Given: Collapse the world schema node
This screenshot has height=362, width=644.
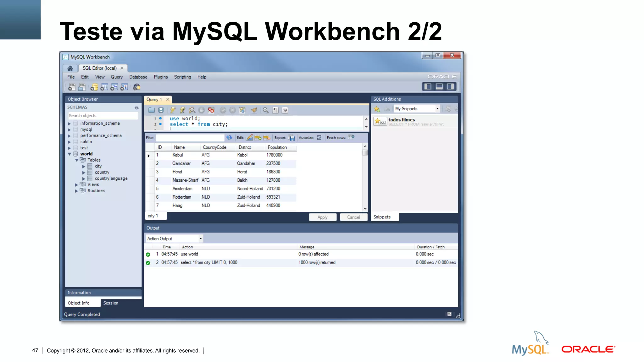Looking at the screenshot, I should pos(69,154).
